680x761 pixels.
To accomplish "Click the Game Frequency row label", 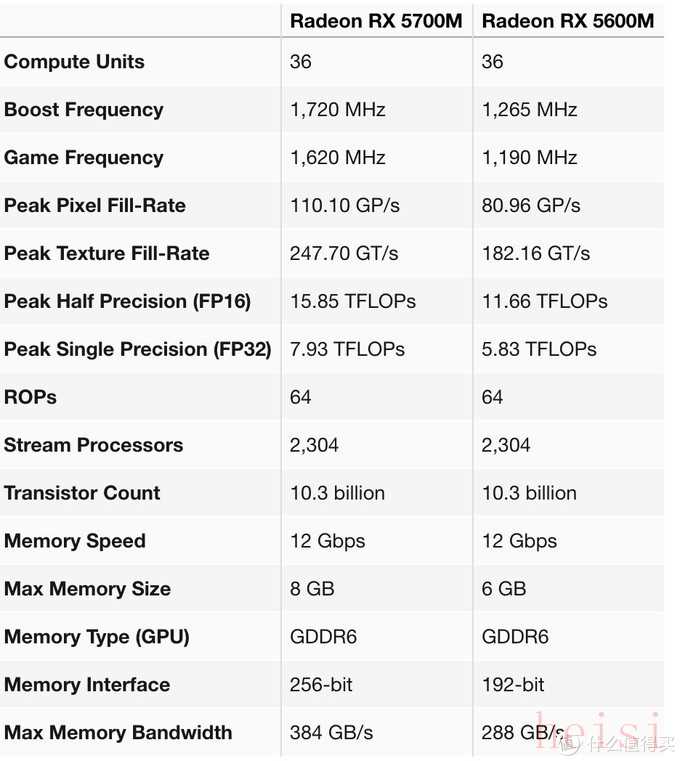I will click(83, 158).
